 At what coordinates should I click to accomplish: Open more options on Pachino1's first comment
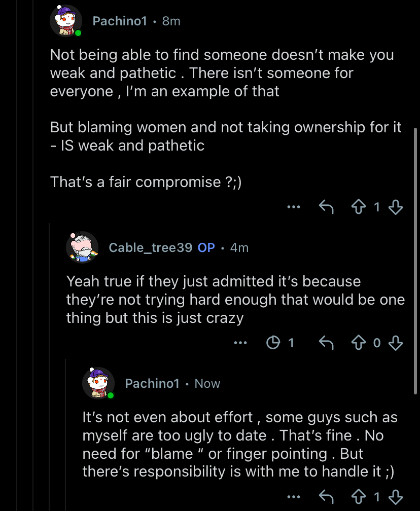coord(294,207)
